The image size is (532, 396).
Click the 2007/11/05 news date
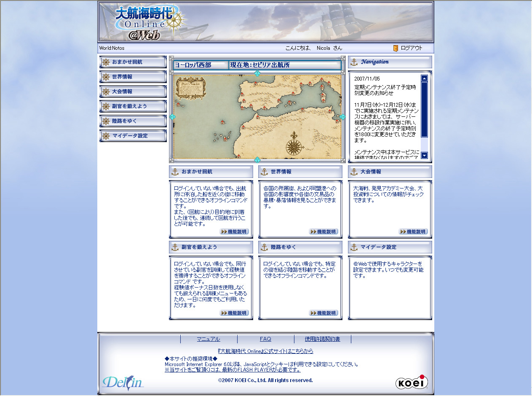(x=367, y=79)
